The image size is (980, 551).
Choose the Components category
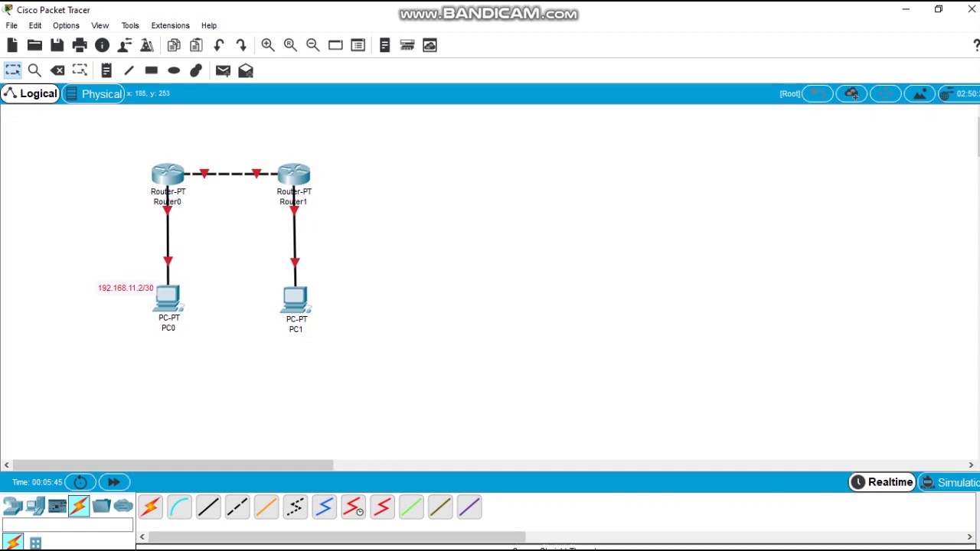point(57,507)
